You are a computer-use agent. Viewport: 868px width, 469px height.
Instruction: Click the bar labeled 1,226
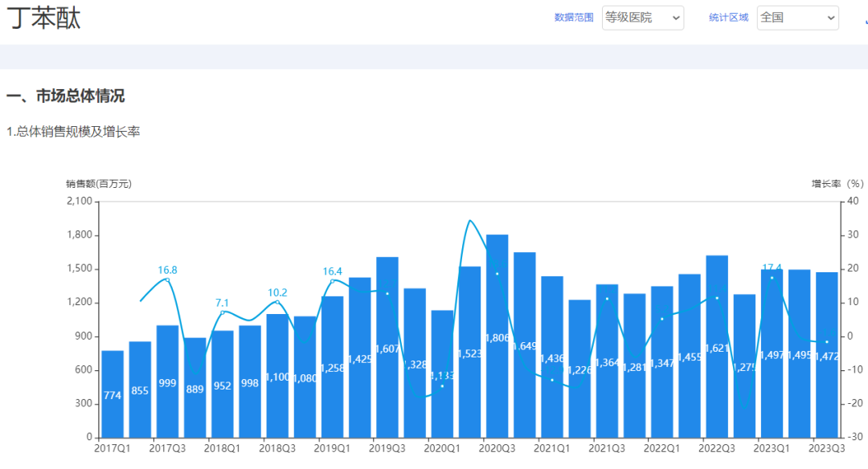(x=579, y=369)
